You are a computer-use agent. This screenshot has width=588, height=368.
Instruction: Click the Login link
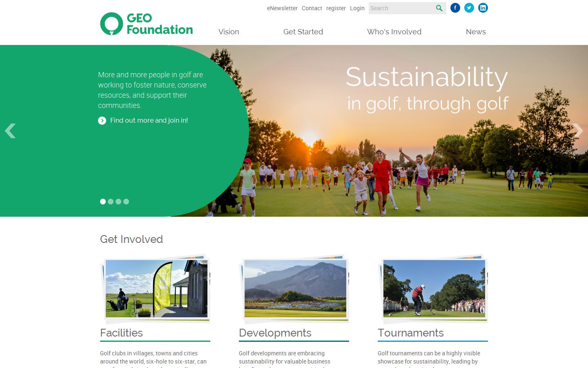357,8
